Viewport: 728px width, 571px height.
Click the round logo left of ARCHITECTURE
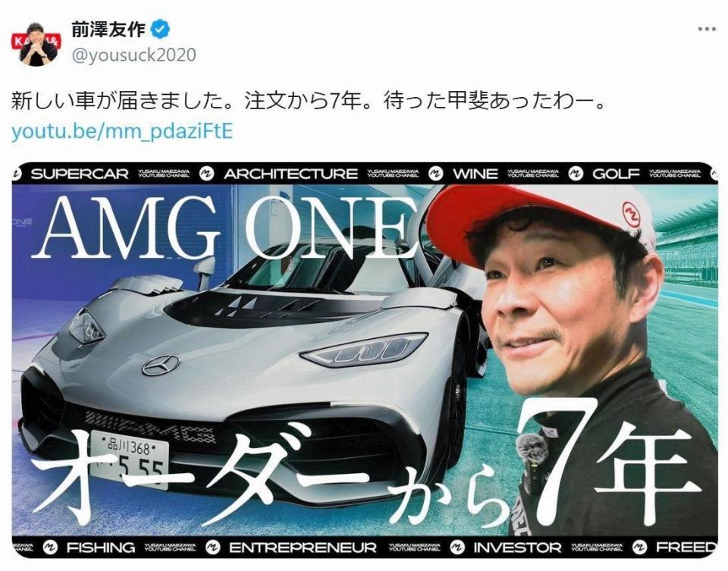[206, 174]
